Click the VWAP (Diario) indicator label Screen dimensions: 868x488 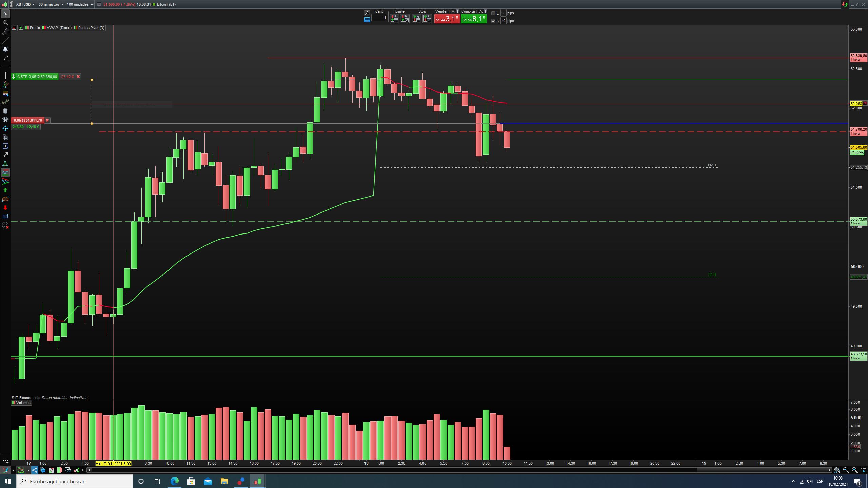coord(59,28)
